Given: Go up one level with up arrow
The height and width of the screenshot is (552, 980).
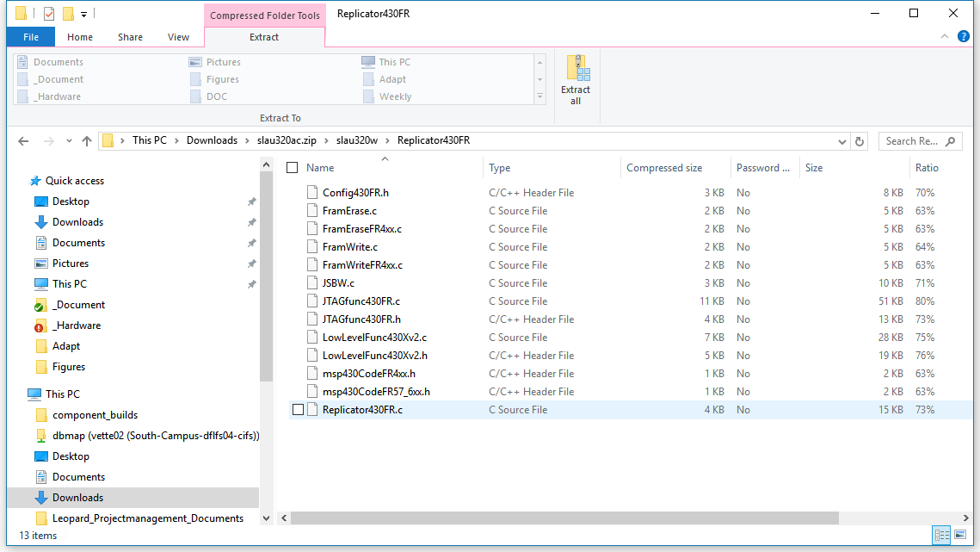Looking at the screenshot, I should click(x=87, y=141).
